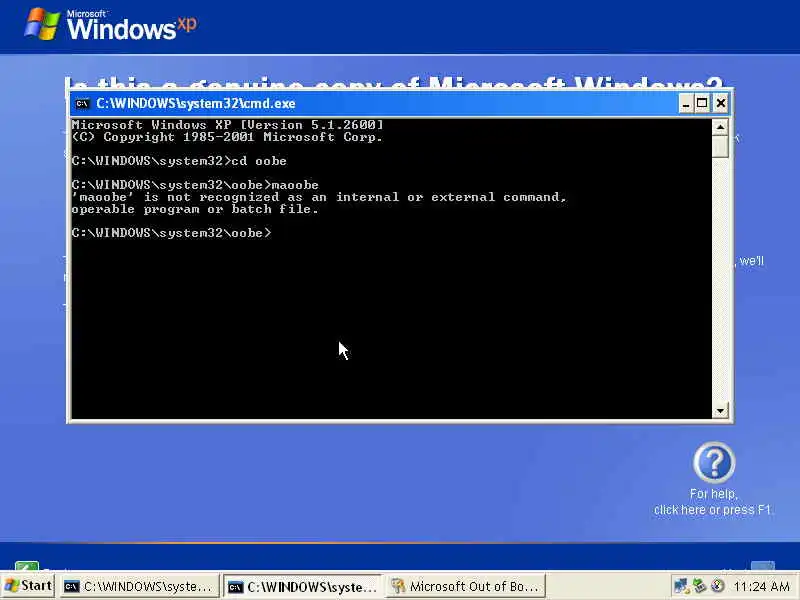Click the Windows XP logo in header

110,24
